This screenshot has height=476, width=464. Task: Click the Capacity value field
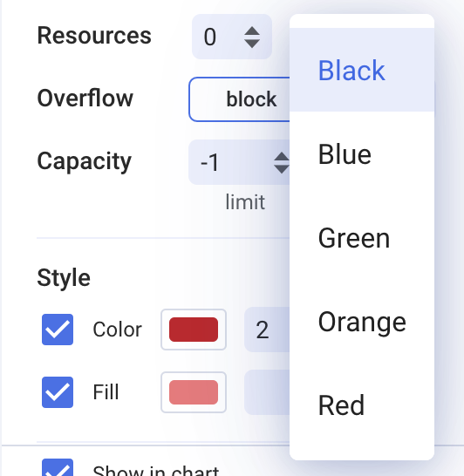point(239,162)
